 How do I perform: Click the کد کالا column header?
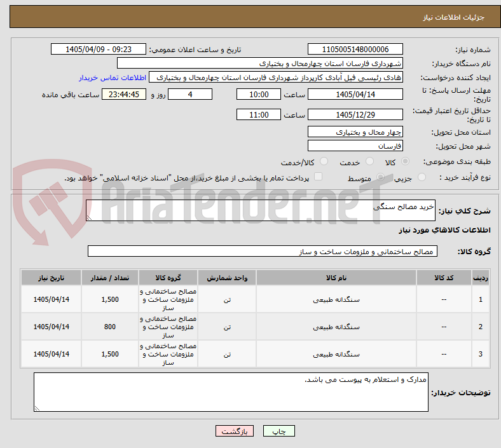coord(444,278)
